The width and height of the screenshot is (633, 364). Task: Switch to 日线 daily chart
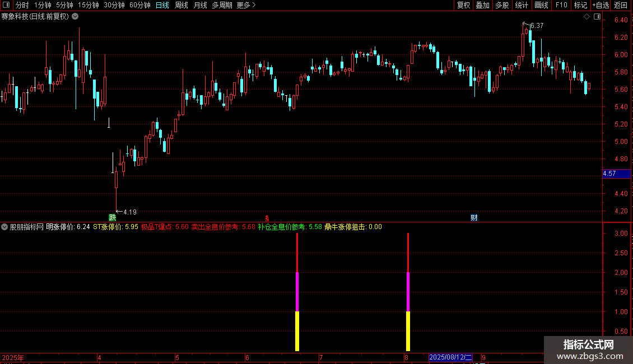(162, 5)
